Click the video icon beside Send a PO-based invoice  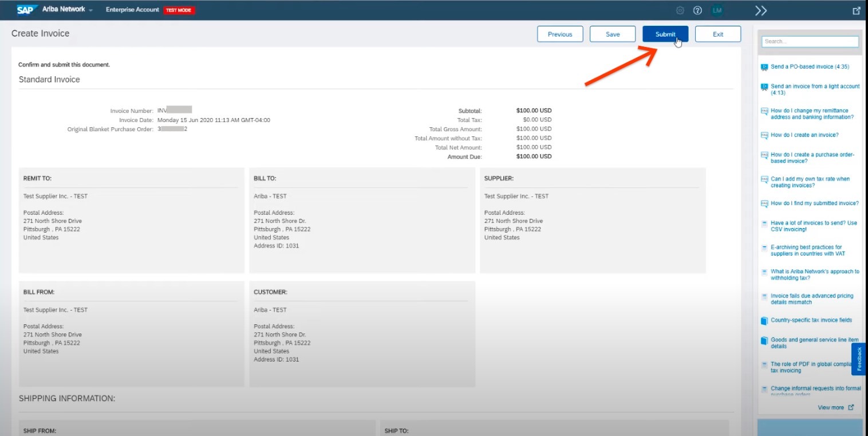tap(764, 67)
